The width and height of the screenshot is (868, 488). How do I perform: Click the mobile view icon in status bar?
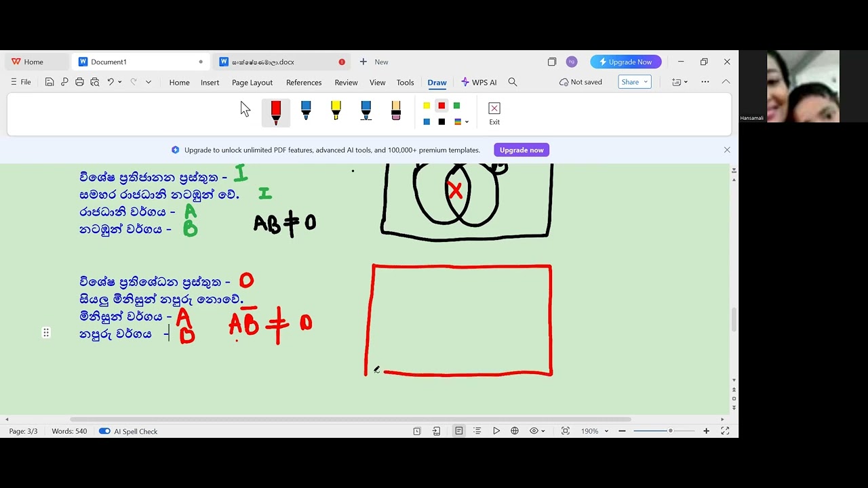tap(436, 431)
